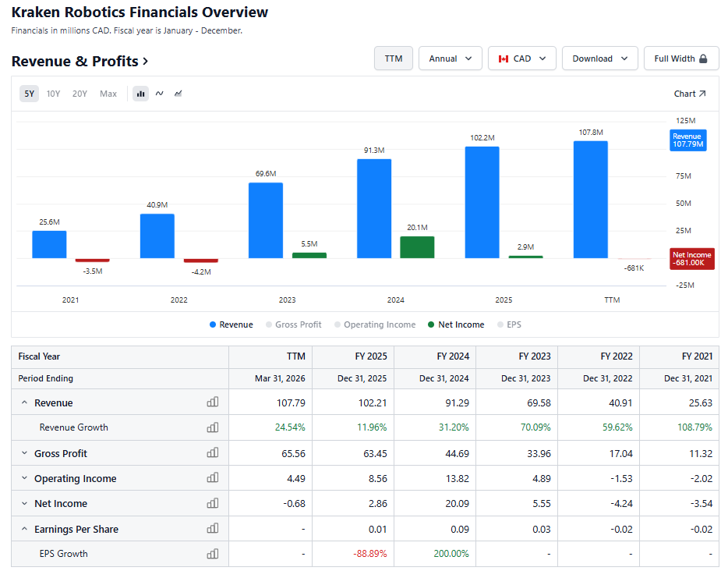Viewport: 728px width, 578px height.
Task: Click FY 2024 net income 20.09
Action: coord(457,504)
